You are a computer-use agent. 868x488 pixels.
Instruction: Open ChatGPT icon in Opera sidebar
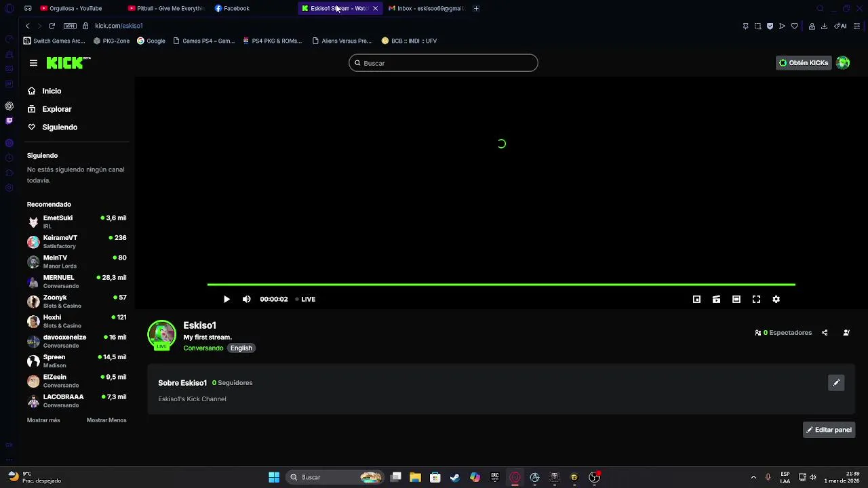pos(9,106)
